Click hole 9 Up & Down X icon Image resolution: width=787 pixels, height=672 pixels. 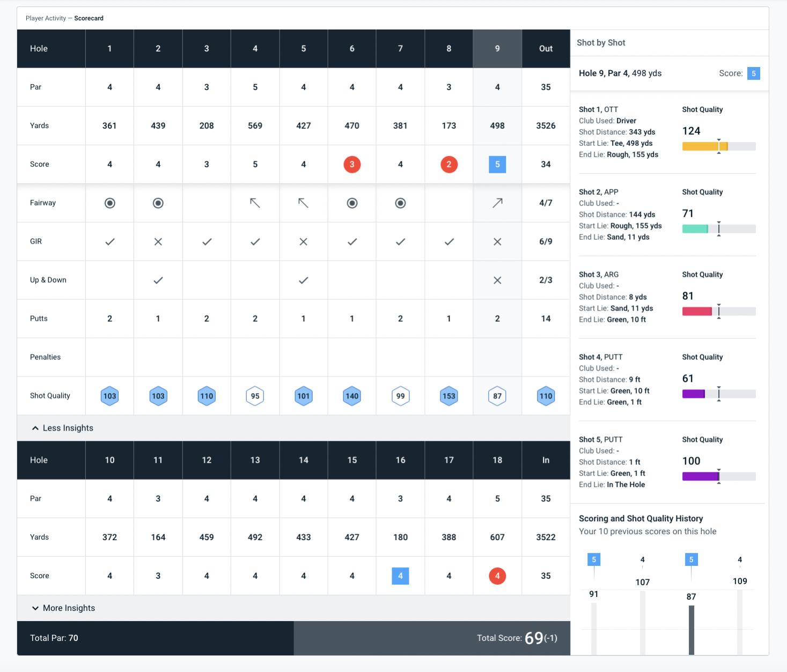click(x=497, y=280)
